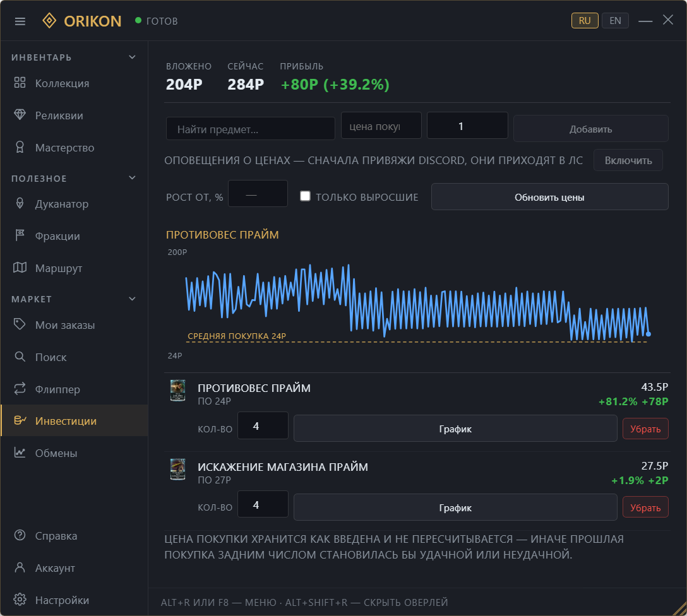
Task: Show График for Противовес Прайм
Action: click(455, 429)
